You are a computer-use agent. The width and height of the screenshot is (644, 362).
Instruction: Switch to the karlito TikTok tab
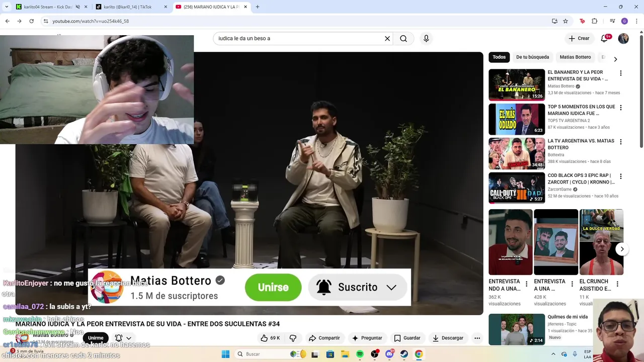point(131,7)
